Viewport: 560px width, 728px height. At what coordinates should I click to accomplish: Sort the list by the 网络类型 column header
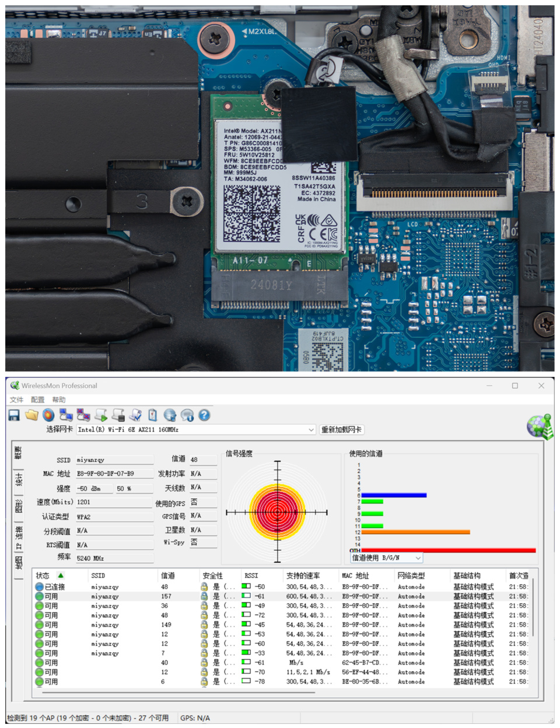423,575
